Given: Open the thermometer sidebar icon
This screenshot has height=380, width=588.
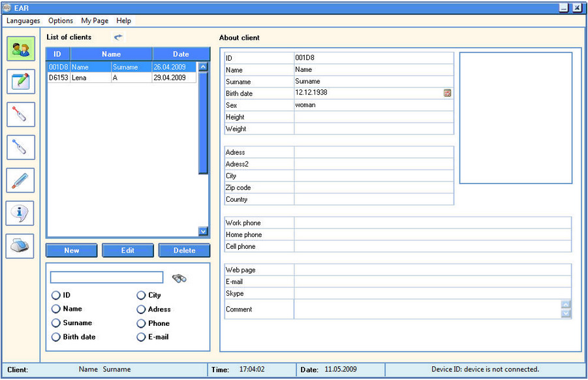Looking at the screenshot, I should pyautogui.click(x=21, y=180).
